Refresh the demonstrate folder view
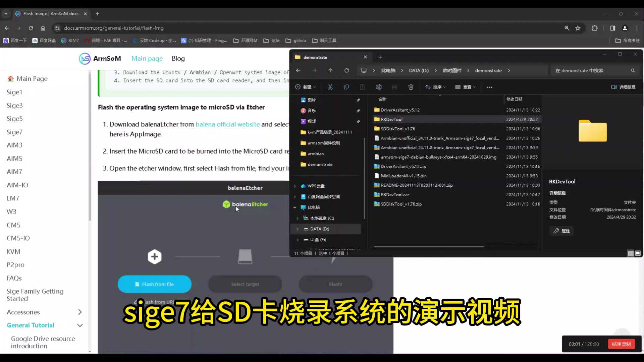 pos(346,70)
